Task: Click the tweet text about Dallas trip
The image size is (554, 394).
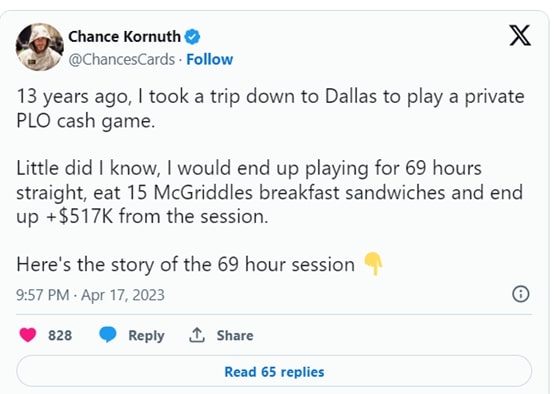Action: click(x=270, y=109)
